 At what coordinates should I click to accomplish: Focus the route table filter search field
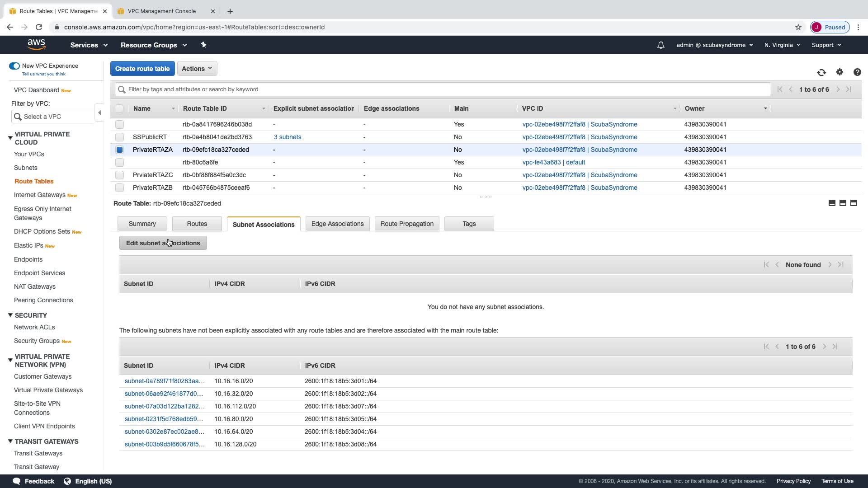coord(443,89)
